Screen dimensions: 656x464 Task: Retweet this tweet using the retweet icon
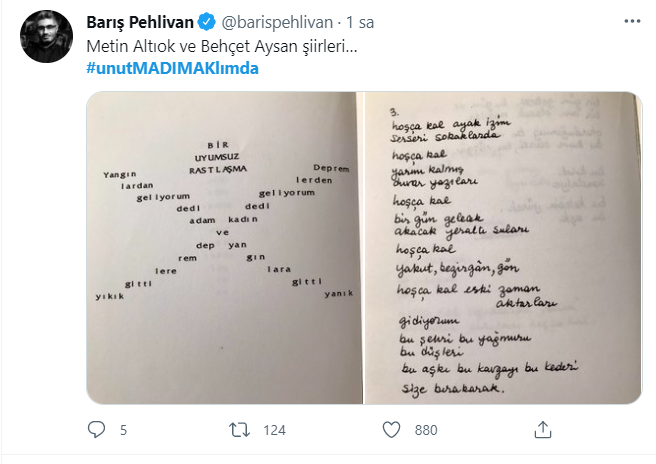pyautogui.click(x=240, y=430)
